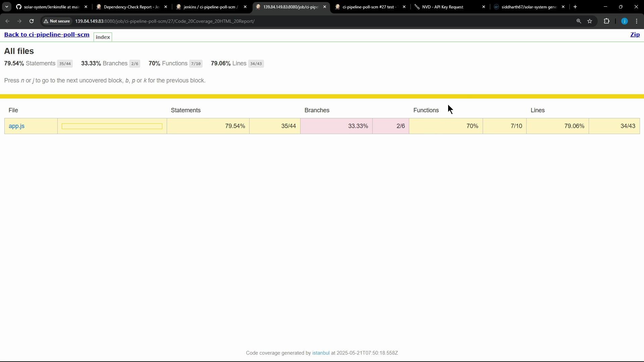Close the ci-pipeline-poll-scm #27 tab
The width and height of the screenshot is (644, 362).
pos(404,7)
